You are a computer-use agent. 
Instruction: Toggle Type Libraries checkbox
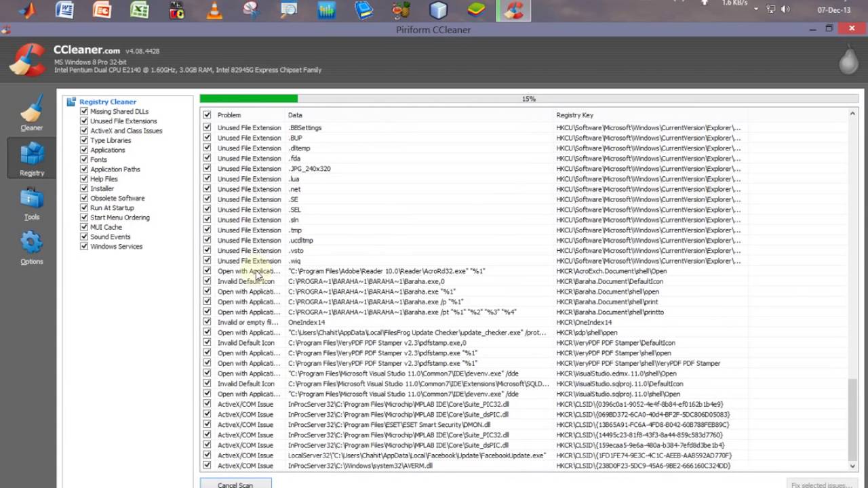tap(84, 140)
